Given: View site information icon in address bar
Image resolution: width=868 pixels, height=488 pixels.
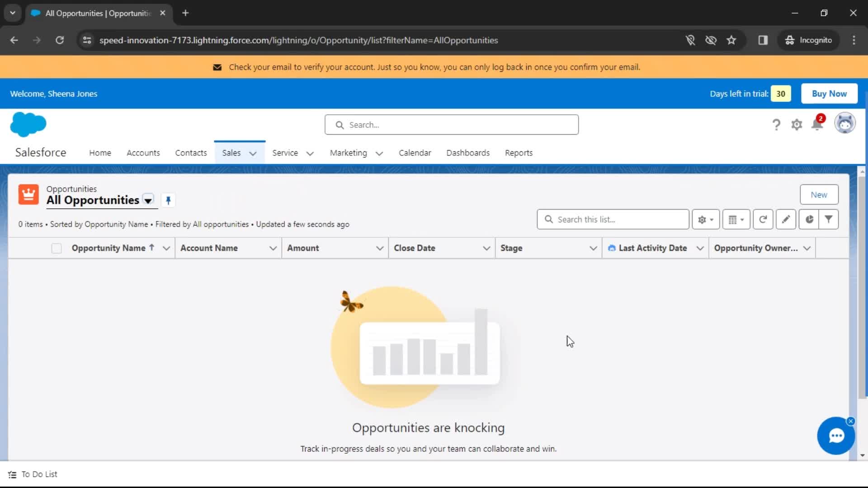Looking at the screenshot, I should (x=87, y=40).
